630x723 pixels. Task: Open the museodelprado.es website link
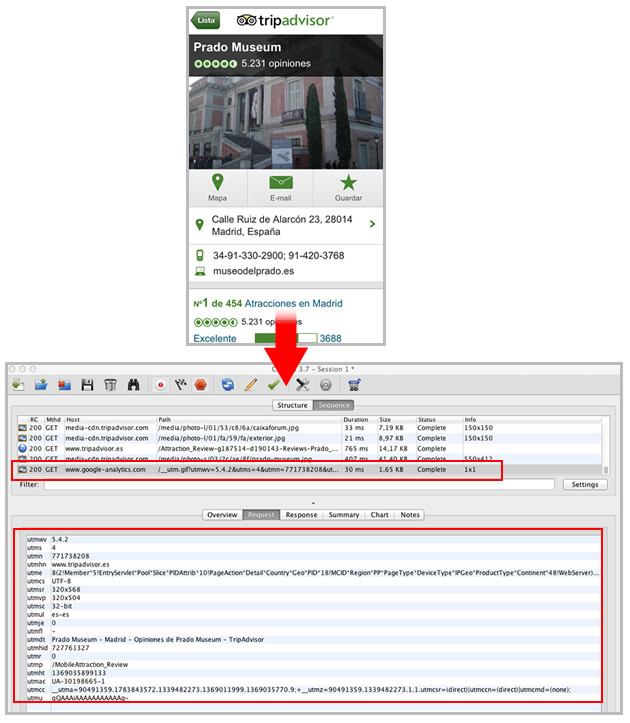pyautogui.click(x=253, y=271)
